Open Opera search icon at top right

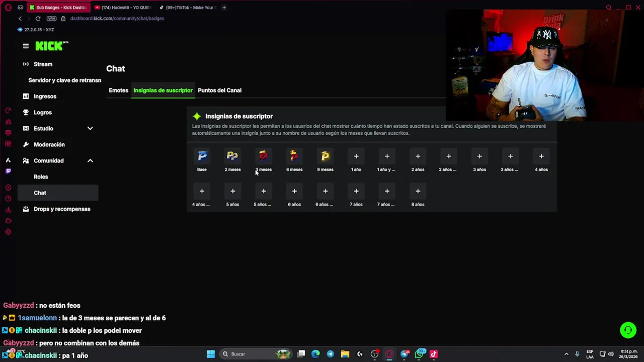609,8
